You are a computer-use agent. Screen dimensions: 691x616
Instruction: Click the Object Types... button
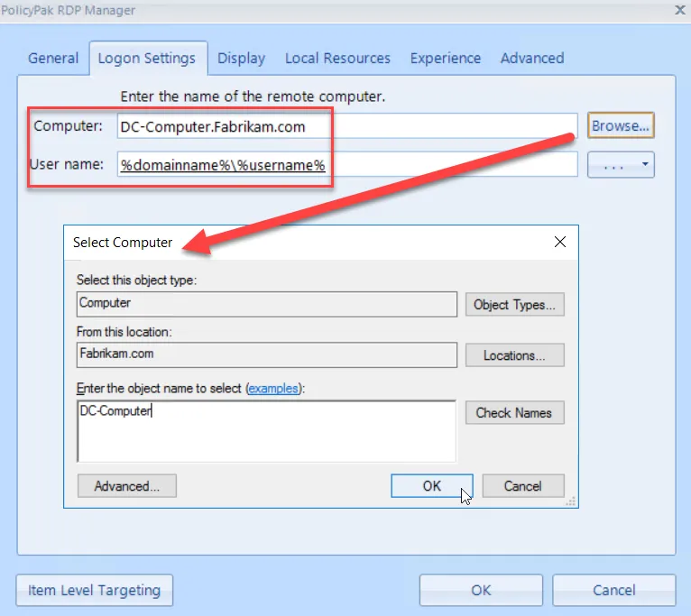[x=515, y=305]
